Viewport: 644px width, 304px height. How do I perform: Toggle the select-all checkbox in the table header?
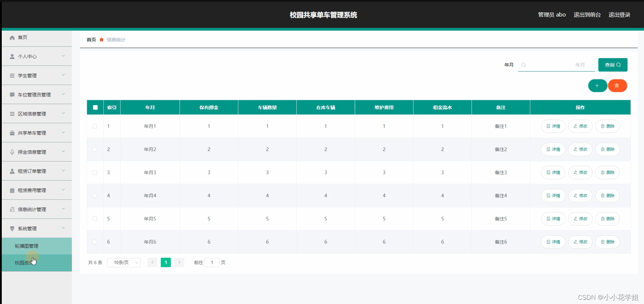tap(95, 108)
